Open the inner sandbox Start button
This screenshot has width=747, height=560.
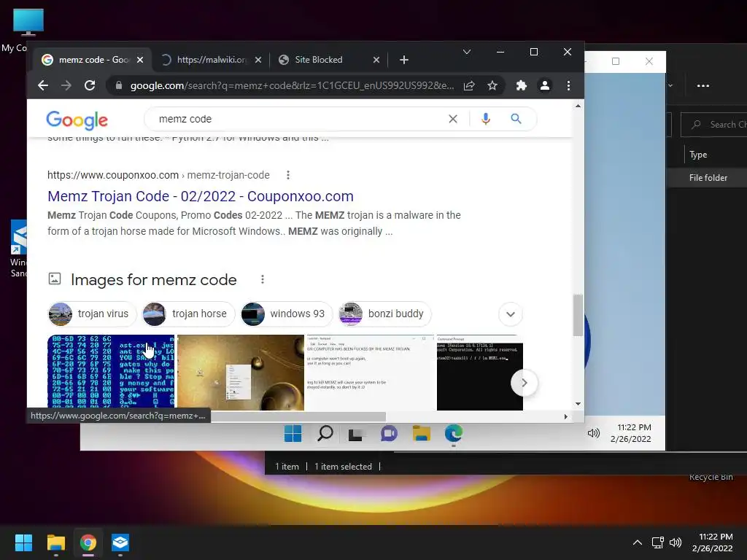click(293, 433)
